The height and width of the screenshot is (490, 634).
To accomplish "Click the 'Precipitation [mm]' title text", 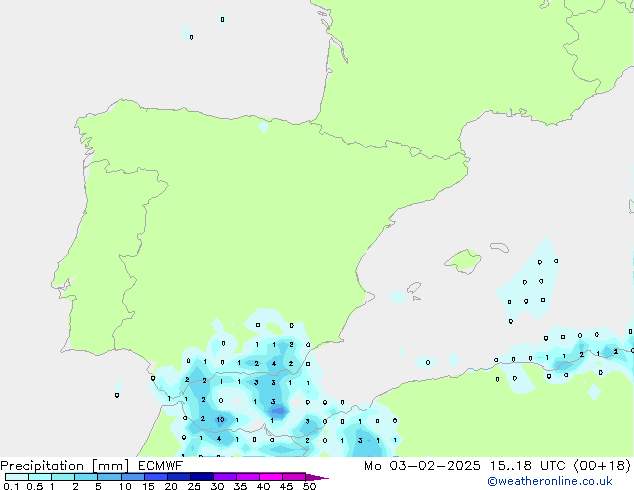I will point(65,466).
